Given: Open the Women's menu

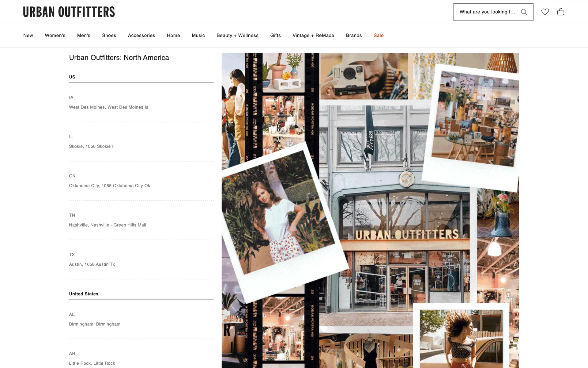Looking at the screenshot, I should [x=55, y=36].
